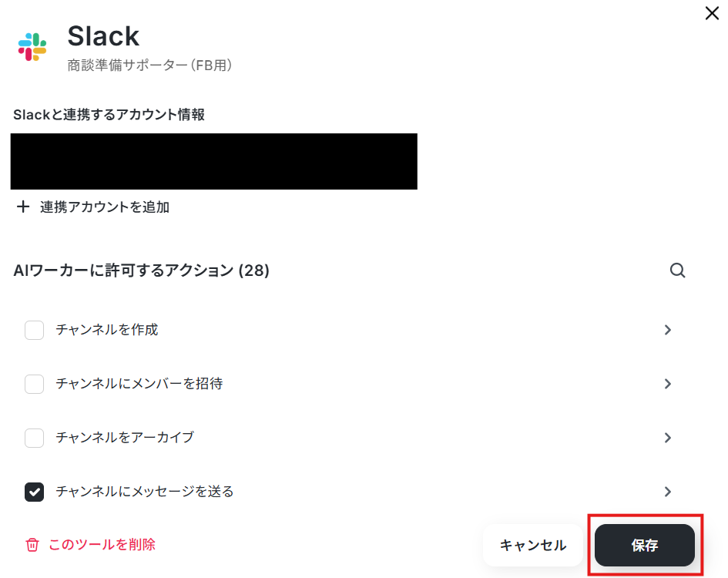Click the キャンセル button
The height and width of the screenshot is (578, 728).
pyautogui.click(x=532, y=545)
